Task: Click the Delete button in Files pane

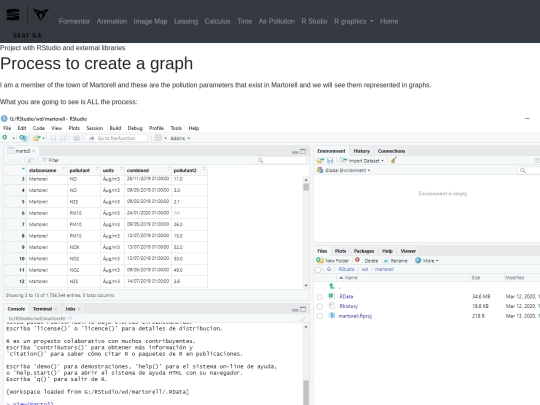Action: pyautogui.click(x=371, y=261)
